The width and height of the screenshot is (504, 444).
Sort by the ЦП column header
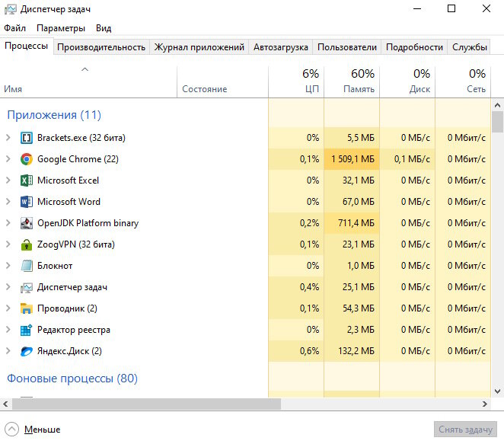click(x=296, y=82)
